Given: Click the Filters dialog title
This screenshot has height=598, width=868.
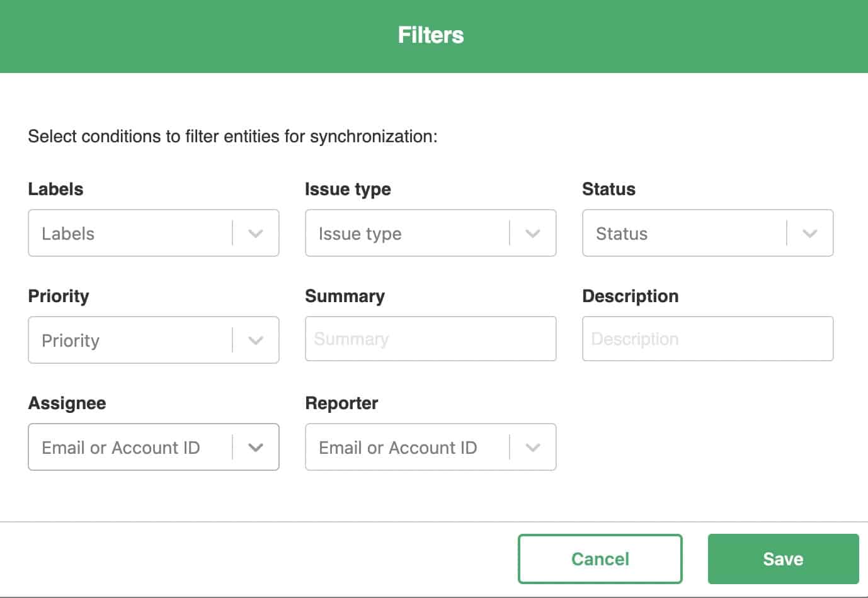Looking at the screenshot, I should [x=431, y=35].
